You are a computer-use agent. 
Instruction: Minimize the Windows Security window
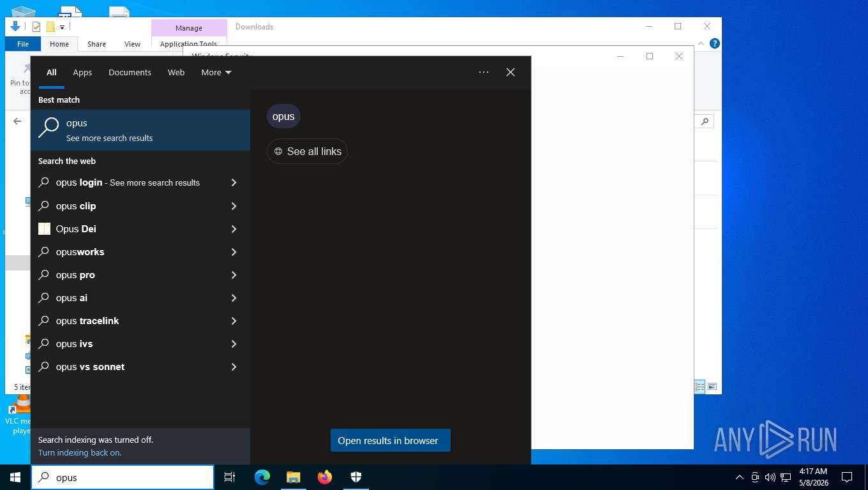click(x=620, y=56)
